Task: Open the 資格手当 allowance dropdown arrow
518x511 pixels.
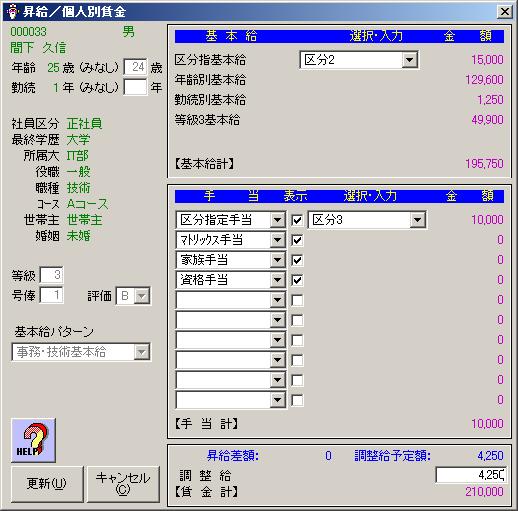Action: pos(277,280)
